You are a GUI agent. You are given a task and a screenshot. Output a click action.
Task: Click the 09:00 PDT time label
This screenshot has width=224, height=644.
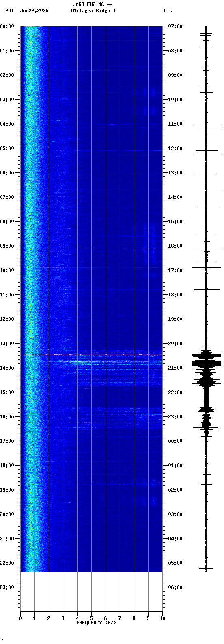[x=7, y=246]
